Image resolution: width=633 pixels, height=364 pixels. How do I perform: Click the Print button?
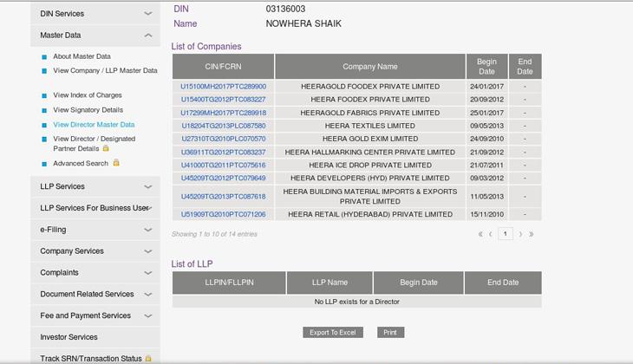390,333
